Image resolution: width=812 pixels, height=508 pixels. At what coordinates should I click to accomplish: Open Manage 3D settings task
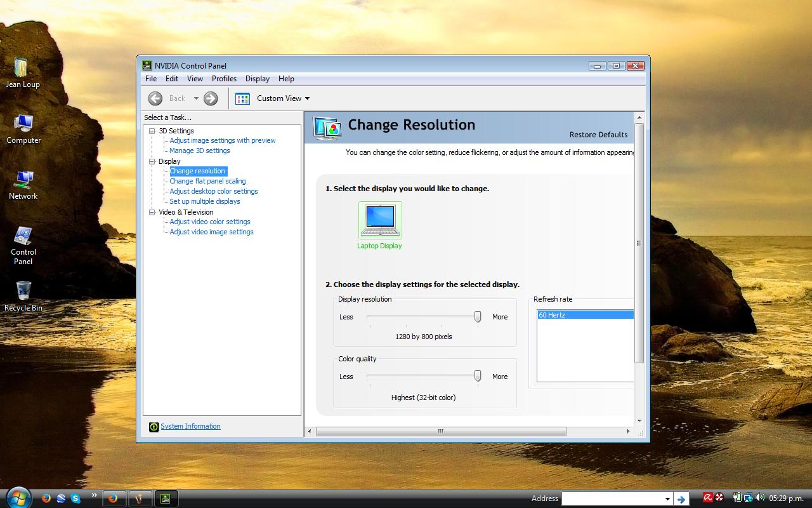[x=200, y=150]
